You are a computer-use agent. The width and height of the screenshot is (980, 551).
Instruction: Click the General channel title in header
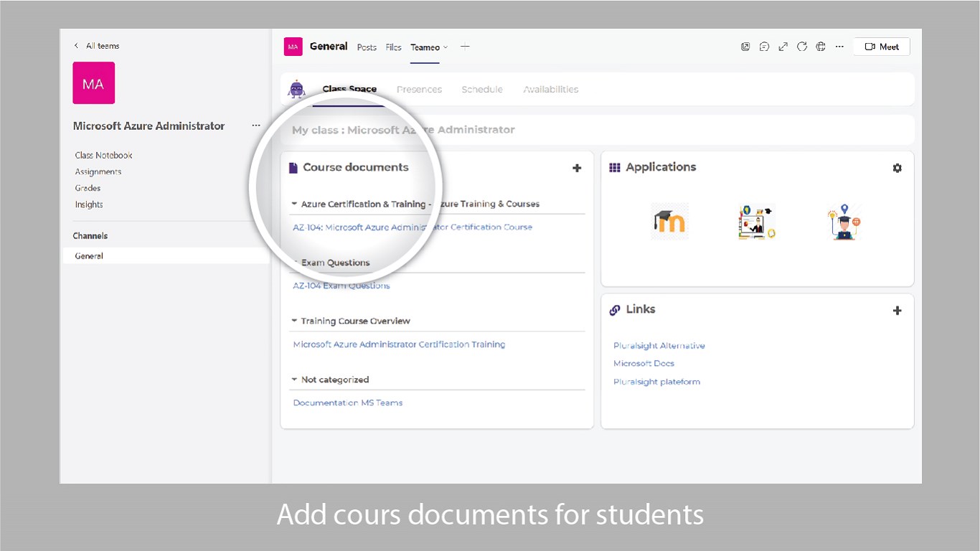tap(329, 47)
